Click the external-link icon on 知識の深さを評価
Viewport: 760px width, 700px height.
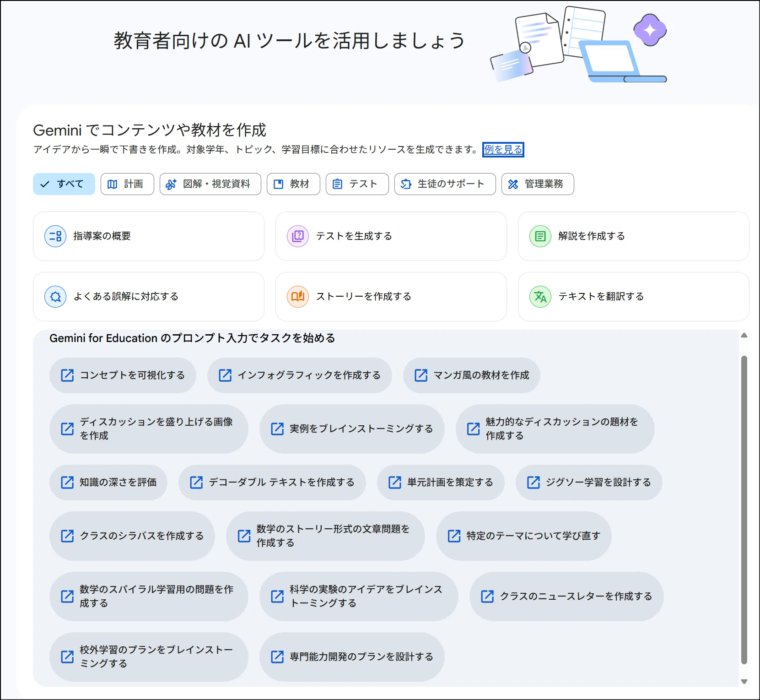click(67, 483)
